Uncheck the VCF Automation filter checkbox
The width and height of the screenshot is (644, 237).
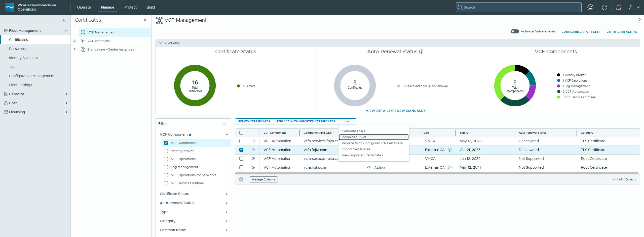tap(166, 143)
